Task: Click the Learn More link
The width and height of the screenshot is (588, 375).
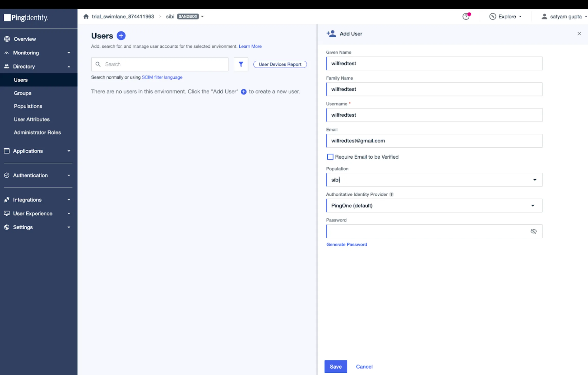Action: pos(250,46)
